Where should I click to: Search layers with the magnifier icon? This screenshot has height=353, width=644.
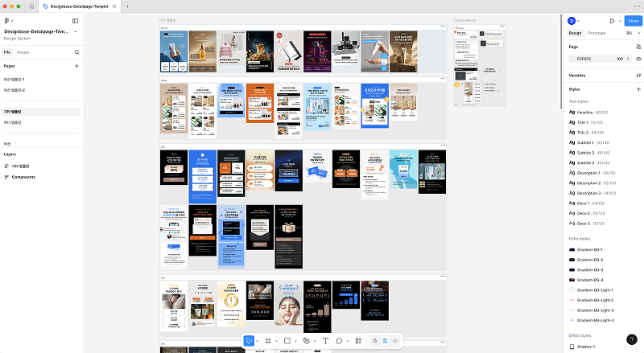point(76,51)
